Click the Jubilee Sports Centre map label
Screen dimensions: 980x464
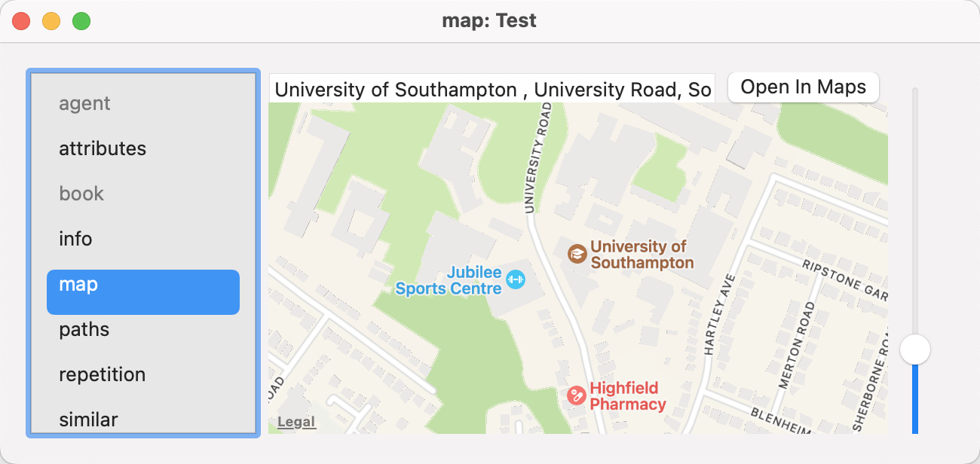pyautogui.click(x=449, y=280)
